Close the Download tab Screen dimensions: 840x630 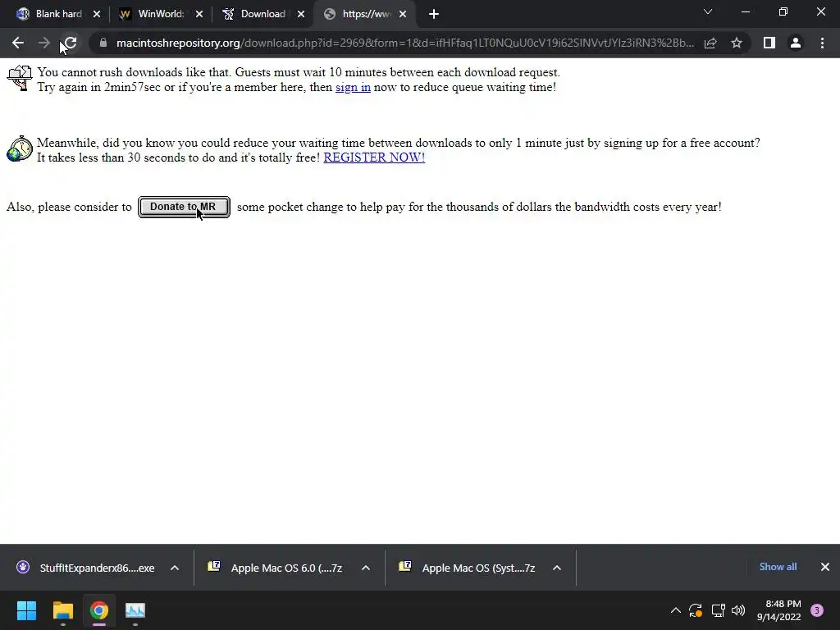click(301, 14)
